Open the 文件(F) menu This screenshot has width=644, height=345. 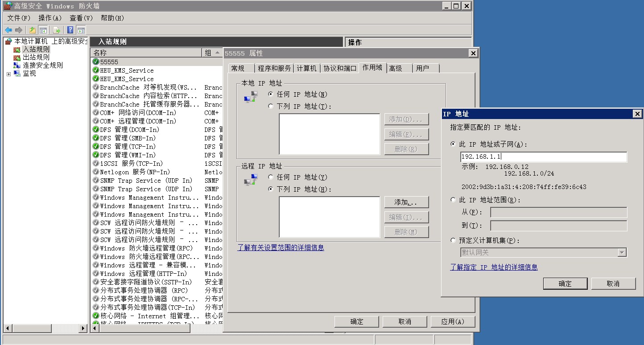(19, 18)
